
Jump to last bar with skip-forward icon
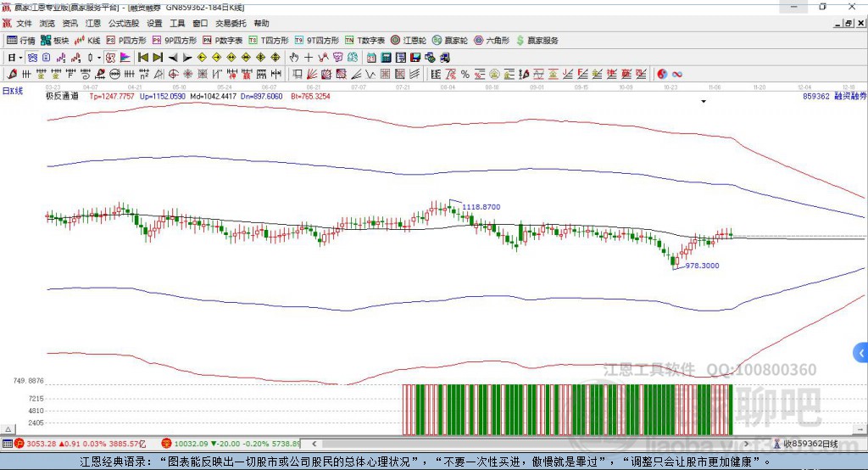pos(158,58)
